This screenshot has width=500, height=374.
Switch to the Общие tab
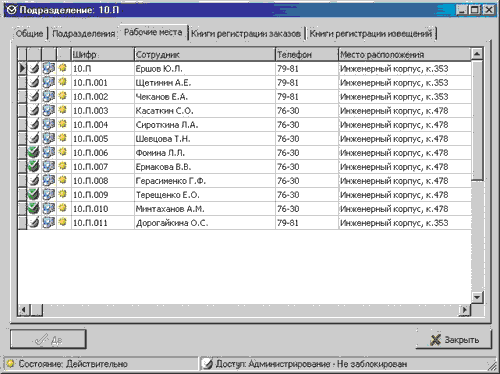29,34
